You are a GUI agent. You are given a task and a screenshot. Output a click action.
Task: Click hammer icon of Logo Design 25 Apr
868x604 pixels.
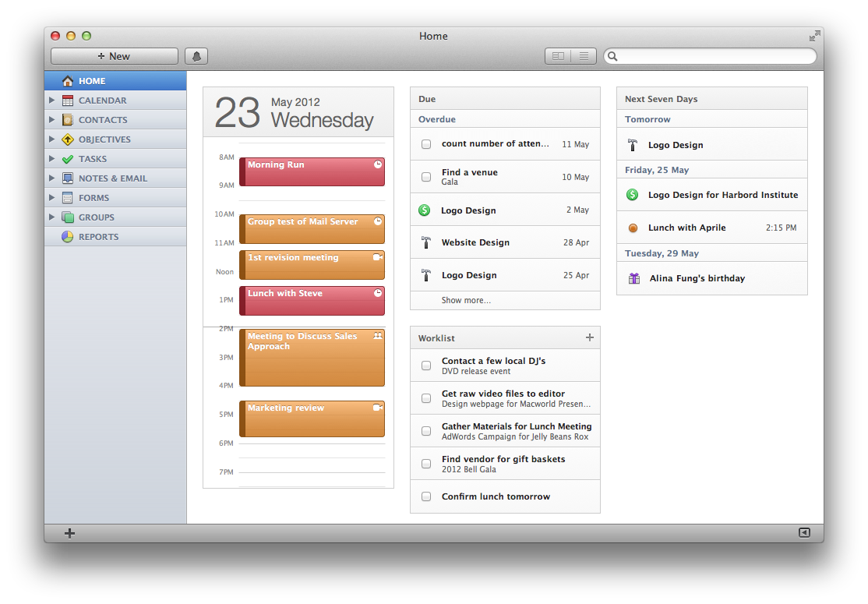(x=425, y=275)
